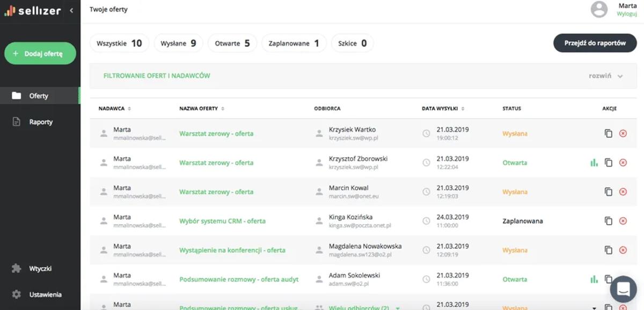Click Otwarta status in Adam Sokolewski row

click(x=515, y=279)
